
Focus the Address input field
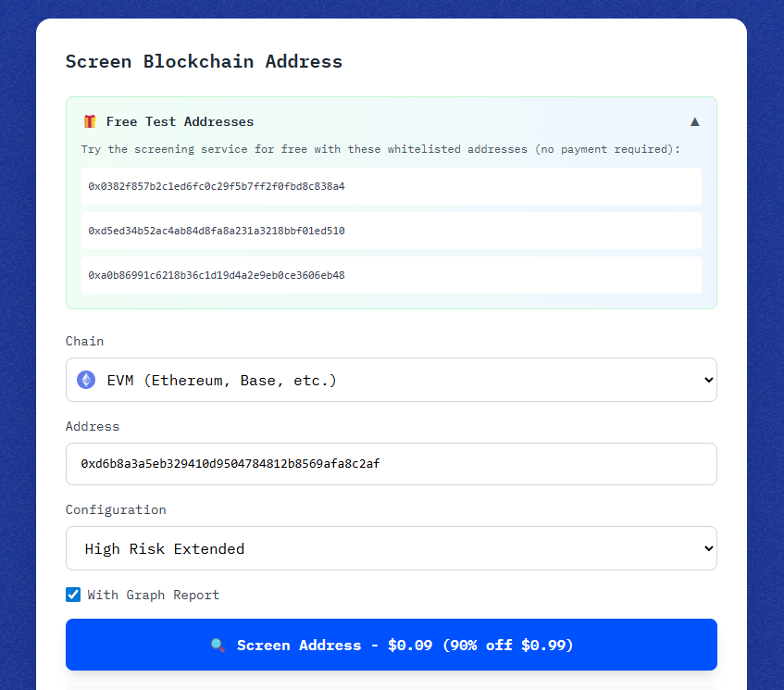click(x=391, y=464)
